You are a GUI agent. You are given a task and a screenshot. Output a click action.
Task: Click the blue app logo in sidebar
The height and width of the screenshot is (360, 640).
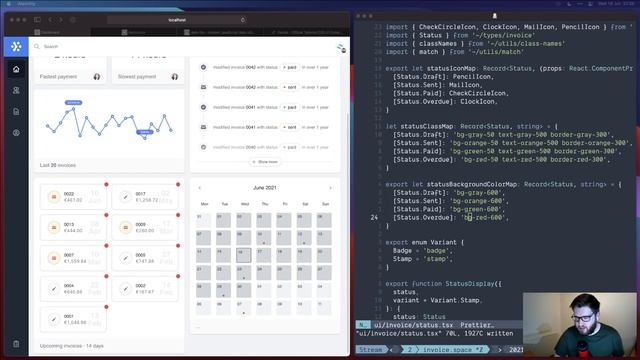(16, 47)
